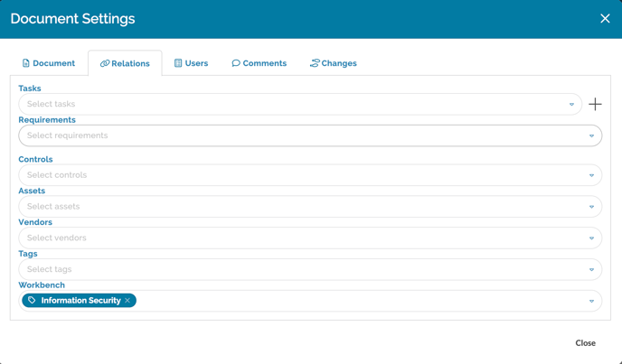Screen dimensions: 622x364
Task: Open the Users tab
Action: coord(191,63)
